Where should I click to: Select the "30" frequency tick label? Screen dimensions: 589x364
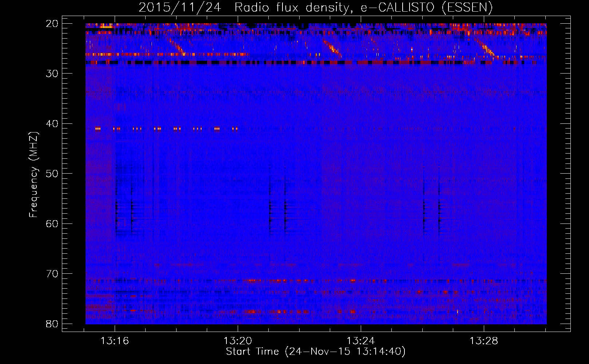point(52,74)
